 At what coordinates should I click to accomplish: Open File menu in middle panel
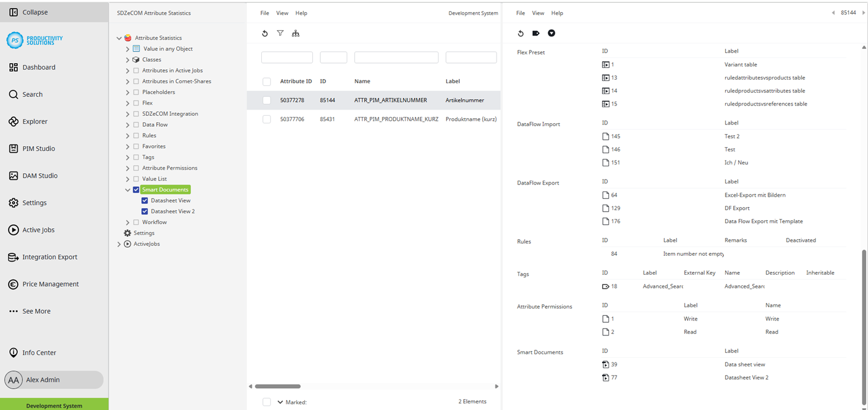tap(265, 13)
